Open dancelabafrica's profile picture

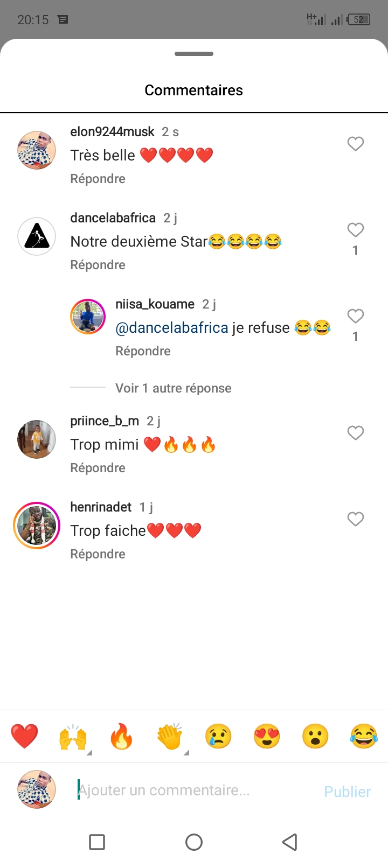pos(37,236)
